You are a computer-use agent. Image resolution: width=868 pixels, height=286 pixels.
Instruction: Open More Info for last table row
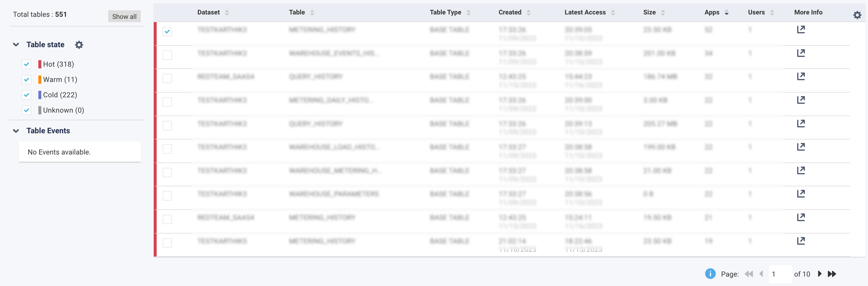(801, 241)
